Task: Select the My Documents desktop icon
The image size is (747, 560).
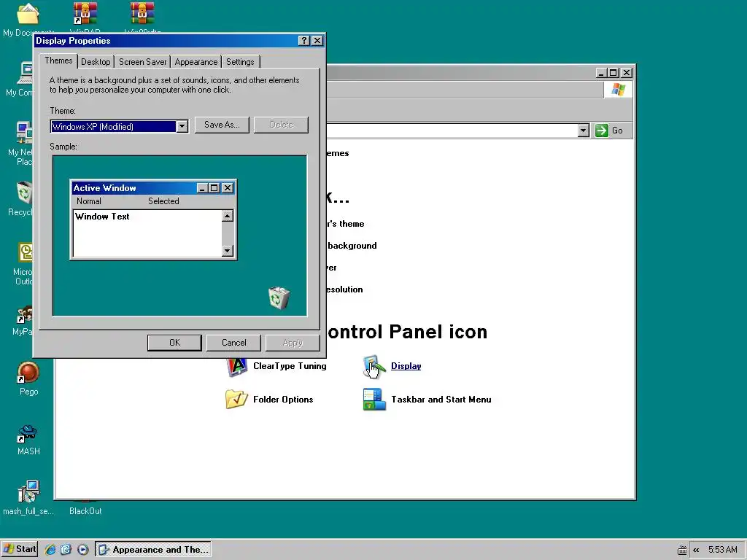Action: [28, 15]
